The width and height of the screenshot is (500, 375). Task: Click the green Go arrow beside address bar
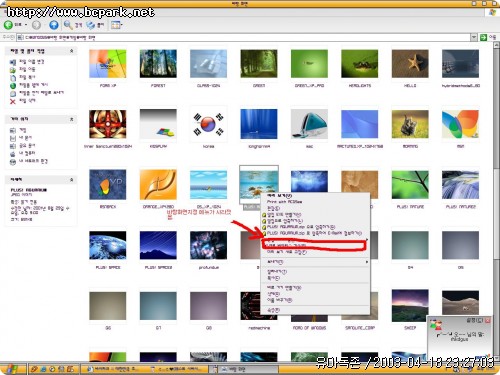point(483,37)
